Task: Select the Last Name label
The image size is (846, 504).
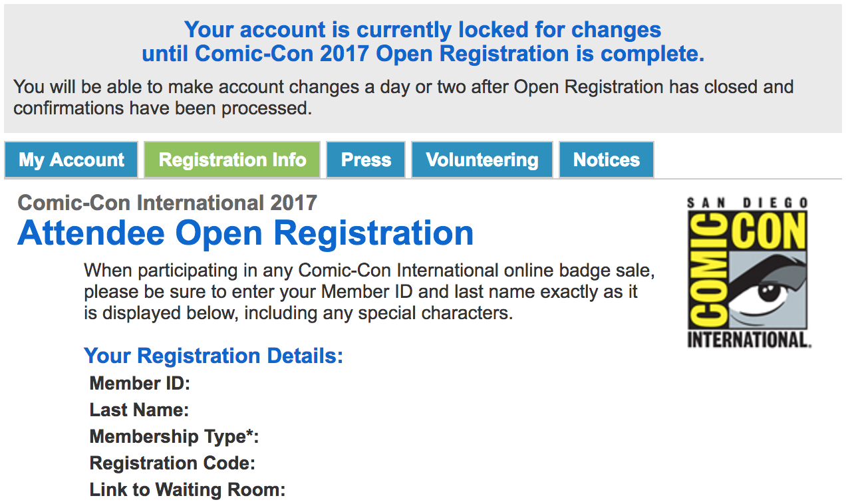Action: pyautogui.click(x=139, y=410)
